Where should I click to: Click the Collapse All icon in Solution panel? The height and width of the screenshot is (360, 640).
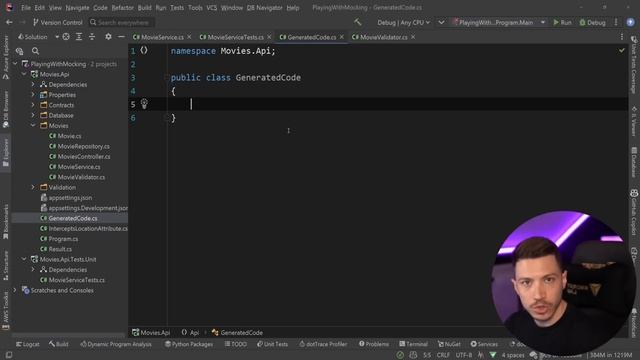click(92, 37)
